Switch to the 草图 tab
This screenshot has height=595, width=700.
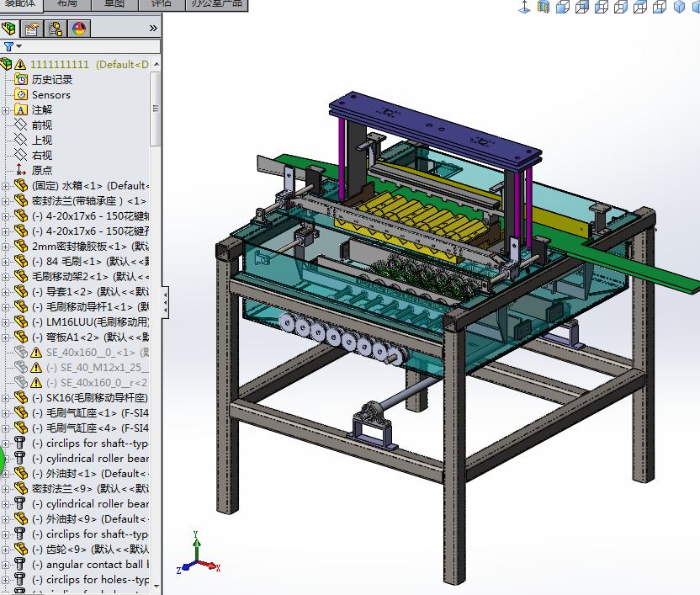point(114,4)
